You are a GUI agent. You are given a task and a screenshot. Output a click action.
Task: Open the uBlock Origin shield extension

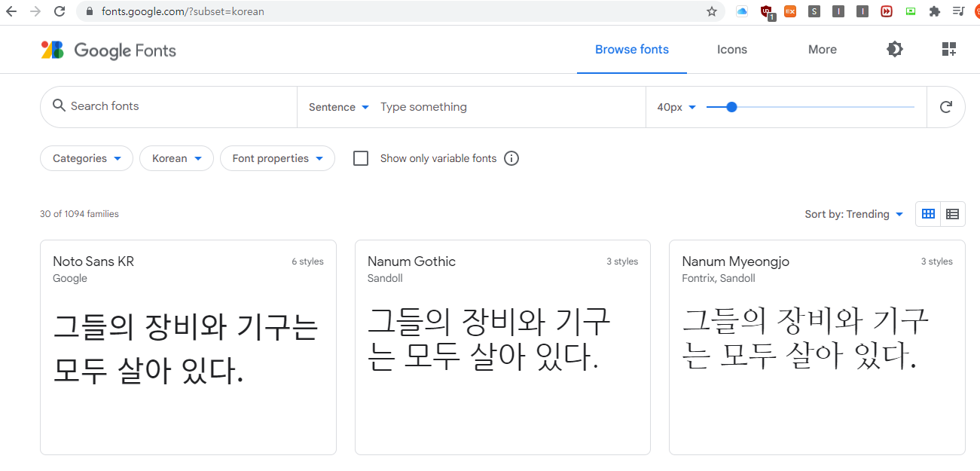click(x=767, y=11)
